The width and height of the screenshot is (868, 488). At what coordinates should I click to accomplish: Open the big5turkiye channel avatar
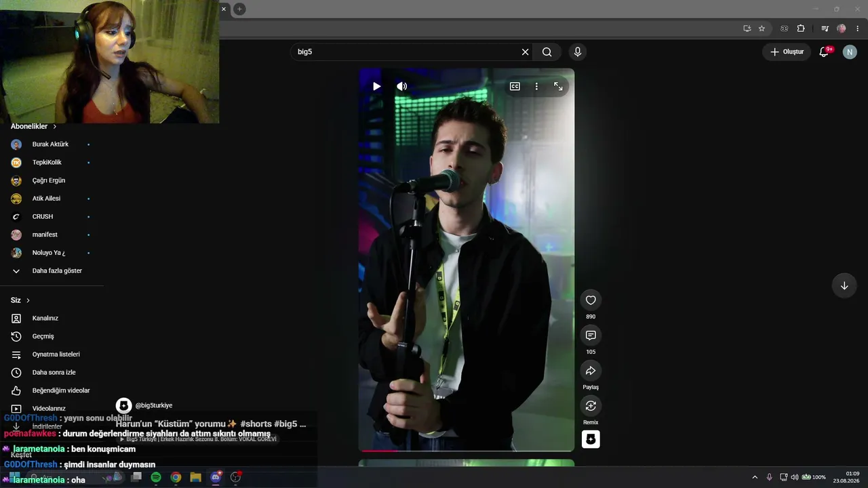pyautogui.click(x=123, y=405)
